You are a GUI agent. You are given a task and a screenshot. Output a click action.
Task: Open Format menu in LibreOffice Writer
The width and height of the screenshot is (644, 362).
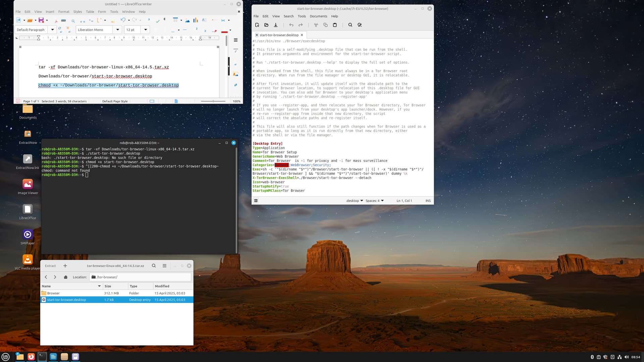[x=64, y=12]
